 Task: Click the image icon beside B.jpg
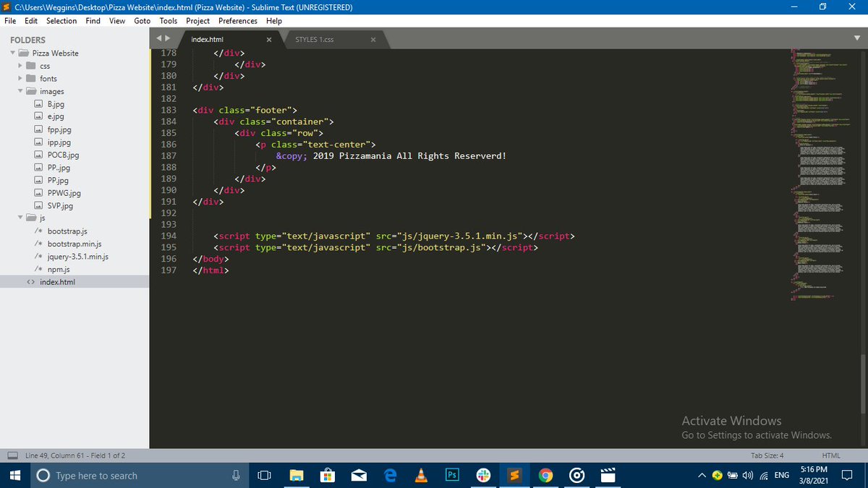[x=39, y=104]
